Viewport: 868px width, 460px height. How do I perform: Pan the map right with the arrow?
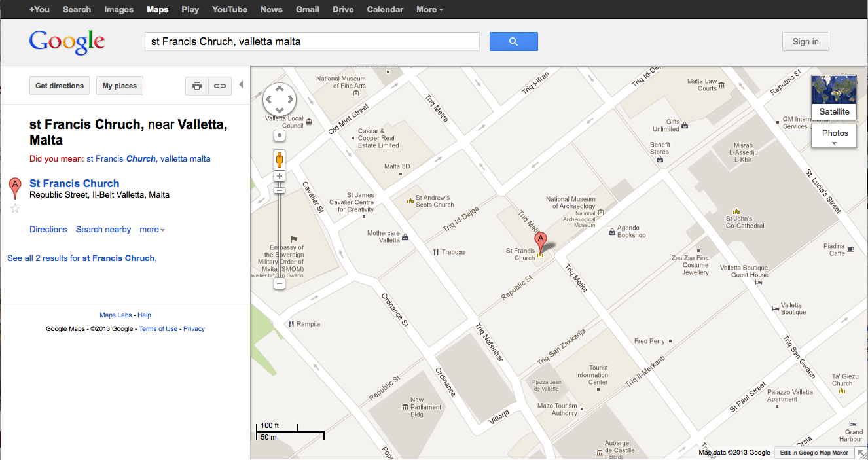click(x=290, y=100)
